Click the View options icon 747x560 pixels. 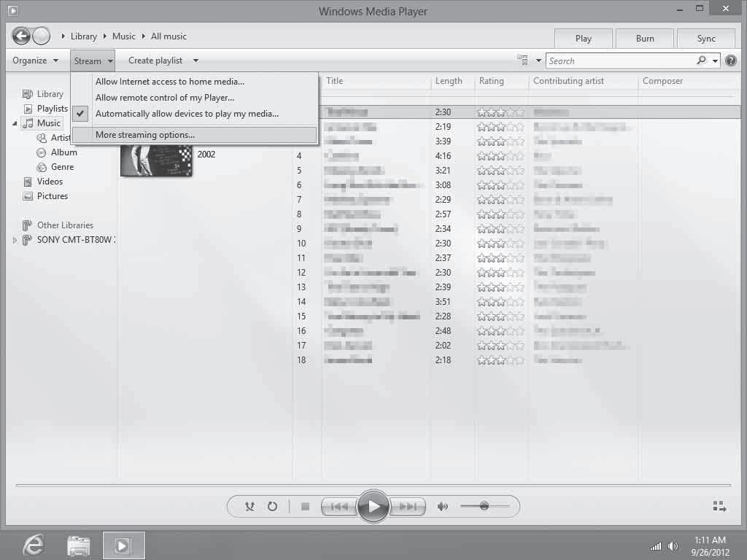pos(522,60)
